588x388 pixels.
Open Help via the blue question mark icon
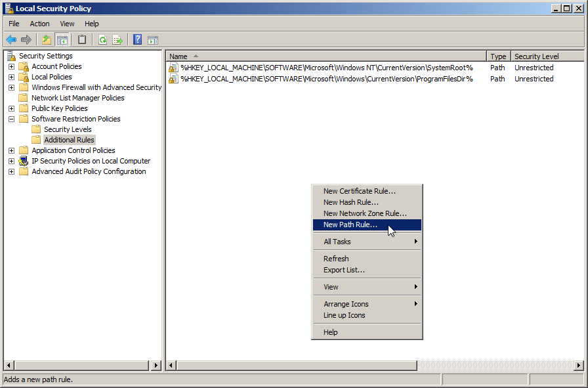pos(138,39)
